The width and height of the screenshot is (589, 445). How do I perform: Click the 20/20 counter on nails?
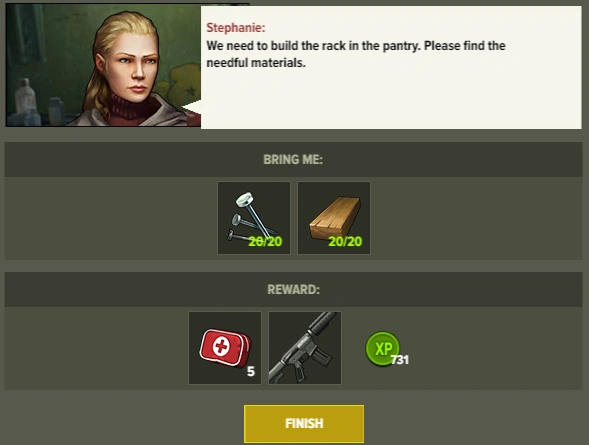[x=265, y=241]
